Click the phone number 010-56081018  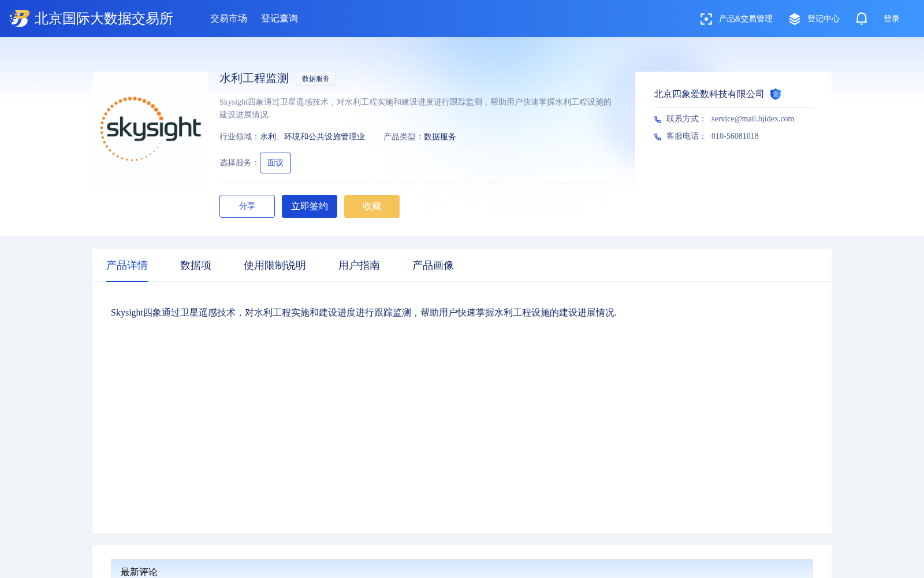(x=735, y=136)
